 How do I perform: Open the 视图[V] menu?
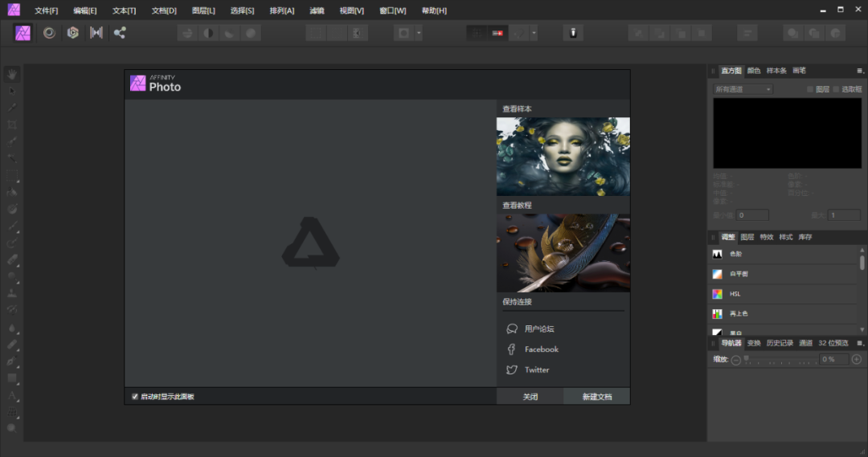351,10
